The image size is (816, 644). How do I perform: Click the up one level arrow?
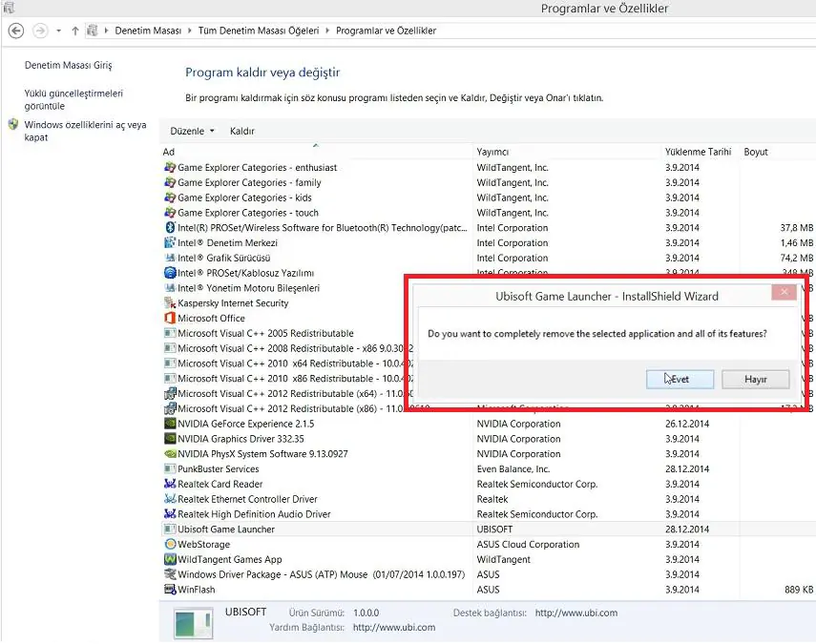click(75, 31)
